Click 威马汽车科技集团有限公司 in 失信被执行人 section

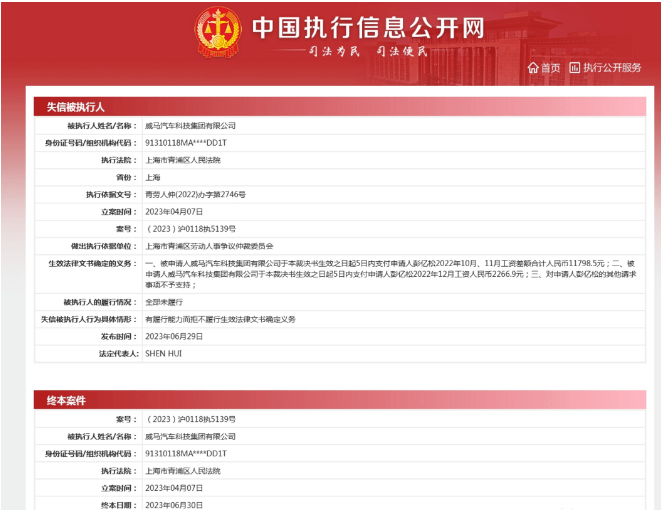(190, 126)
